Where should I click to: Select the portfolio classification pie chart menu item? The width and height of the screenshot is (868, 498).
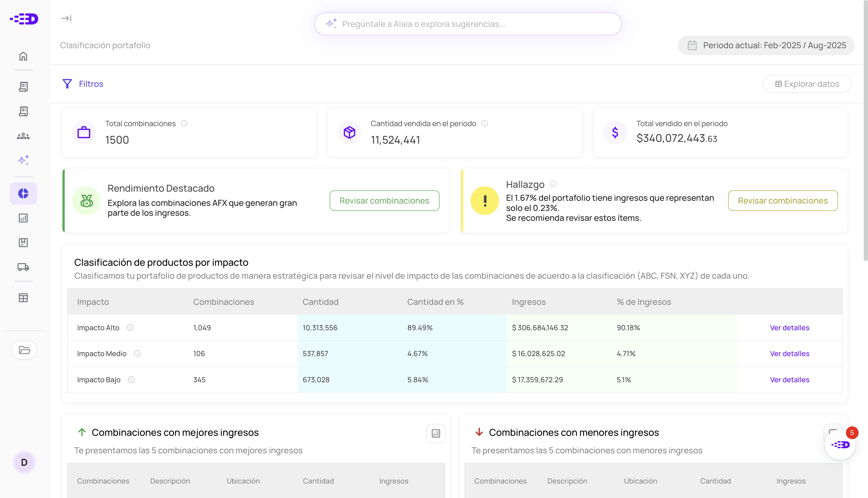pyautogui.click(x=23, y=193)
